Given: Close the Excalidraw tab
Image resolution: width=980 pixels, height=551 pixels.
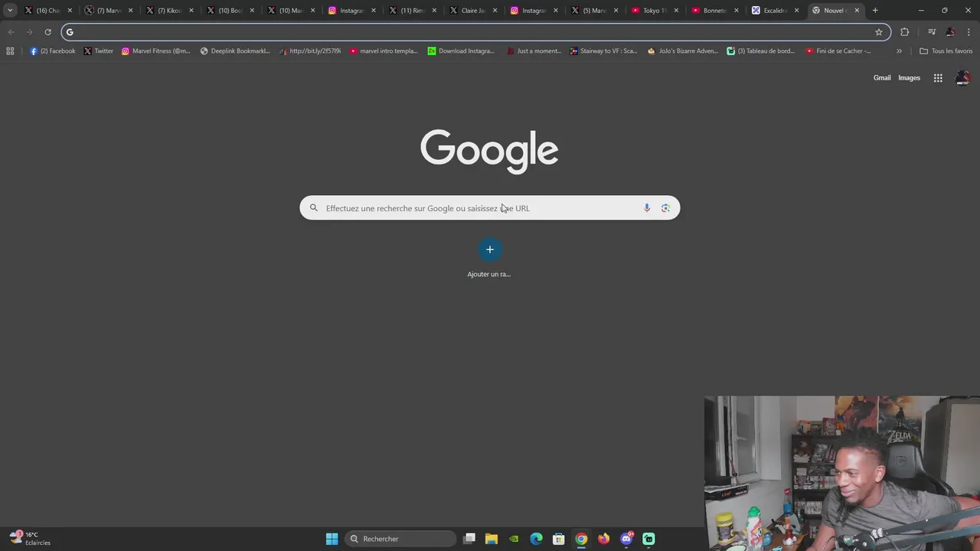Looking at the screenshot, I should (x=796, y=11).
